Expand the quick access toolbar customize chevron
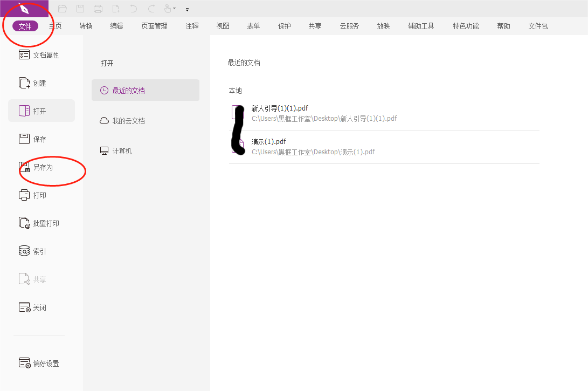This screenshot has height=391, width=588. 187,9
